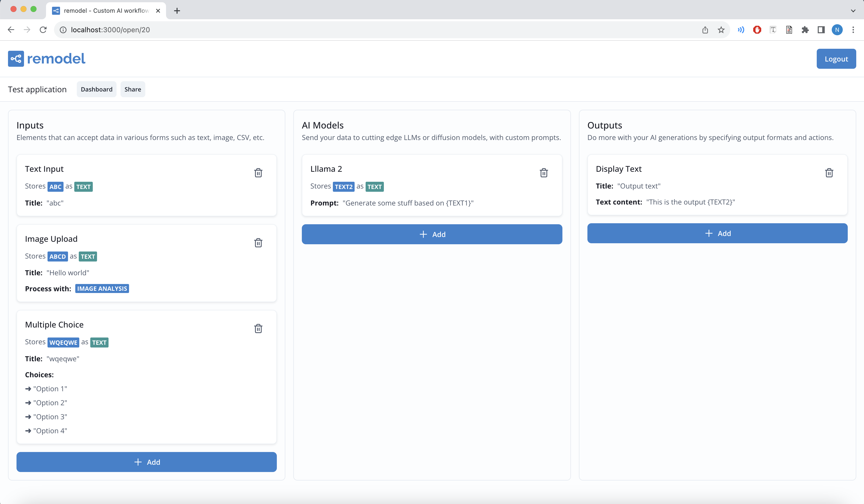The height and width of the screenshot is (504, 864).
Task: Remove the Multiple Choice element
Action: click(x=258, y=328)
